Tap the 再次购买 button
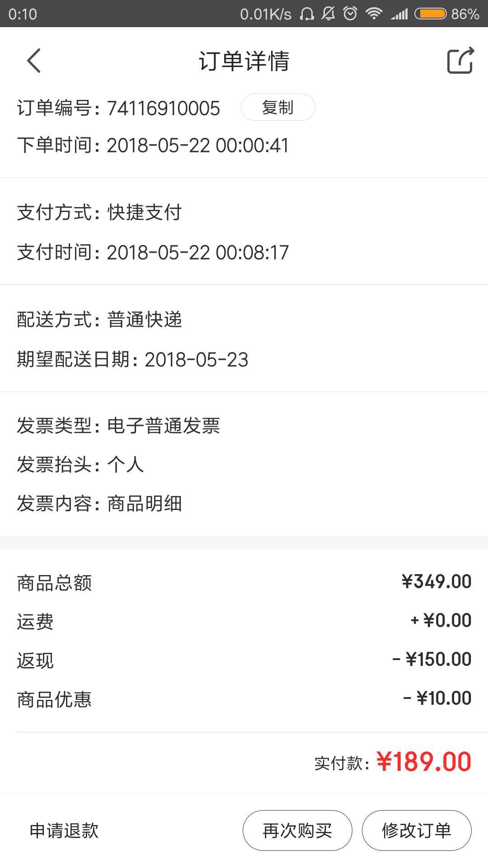This screenshot has width=488, height=868. pyautogui.click(x=297, y=830)
